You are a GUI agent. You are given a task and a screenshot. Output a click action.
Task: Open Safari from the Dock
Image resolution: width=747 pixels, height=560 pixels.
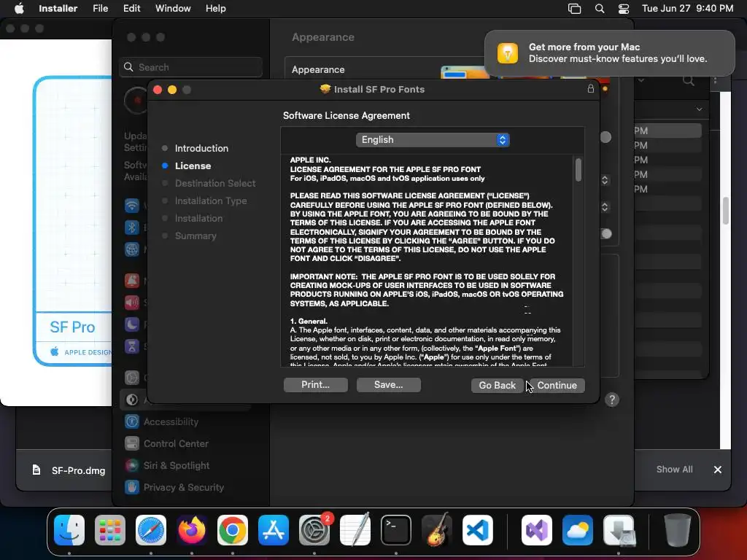[151, 530]
